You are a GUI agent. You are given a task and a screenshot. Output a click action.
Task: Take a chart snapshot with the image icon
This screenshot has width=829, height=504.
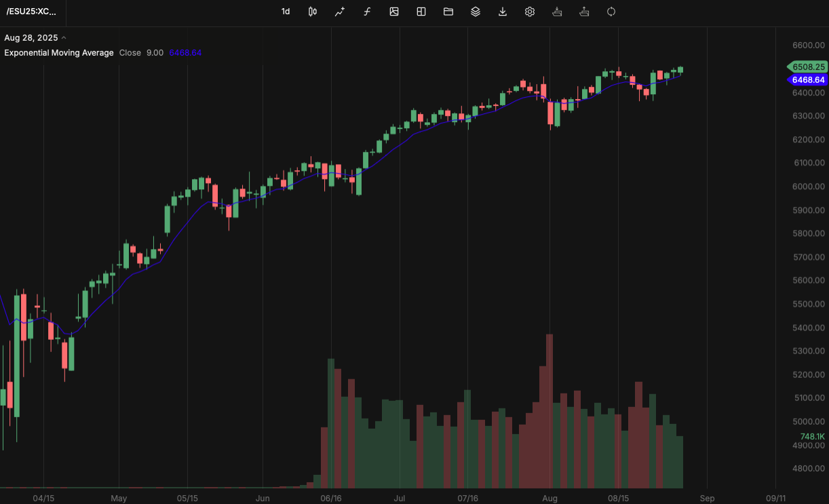coord(393,12)
